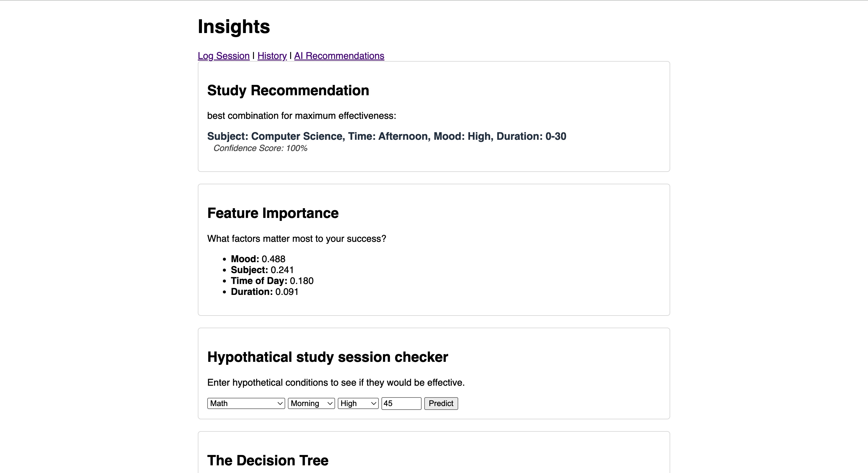
Task: Click The Decision Tree heading
Action: click(x=267, y=461)
